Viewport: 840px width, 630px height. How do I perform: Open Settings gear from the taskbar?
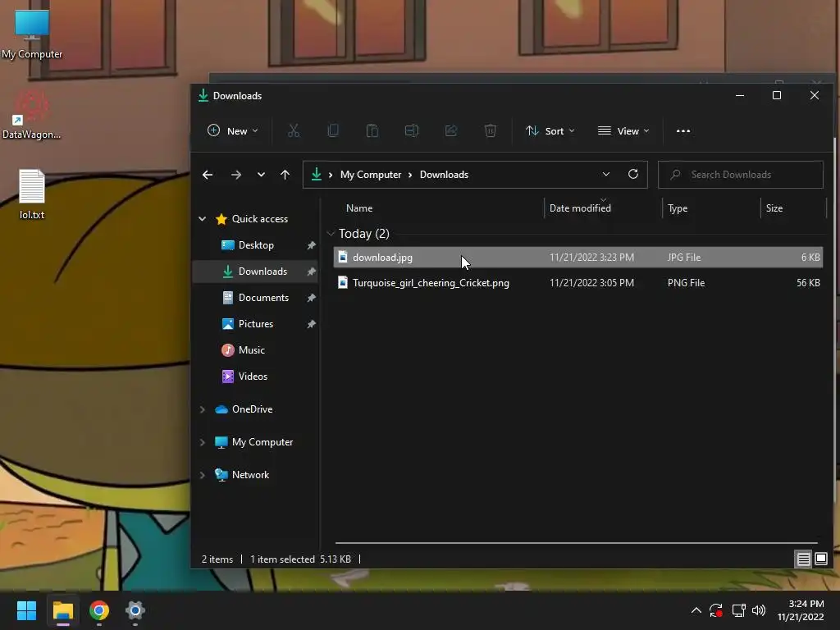[x=135, y=610]
